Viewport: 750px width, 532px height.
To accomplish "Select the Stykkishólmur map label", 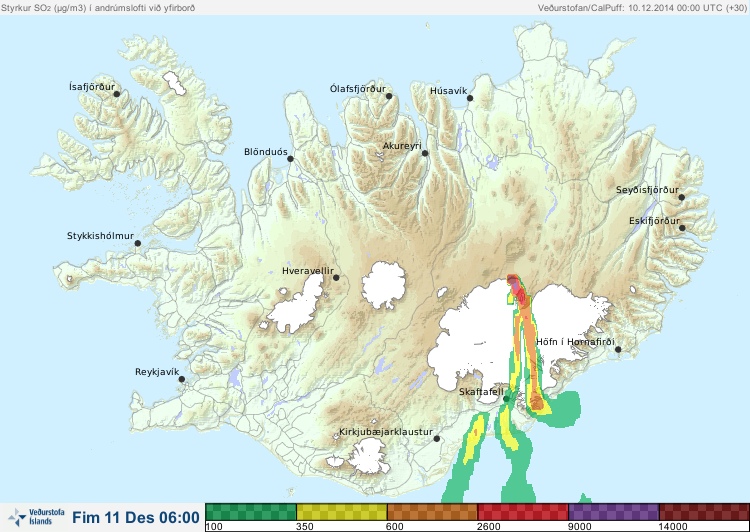I will (x=100, y=236).
